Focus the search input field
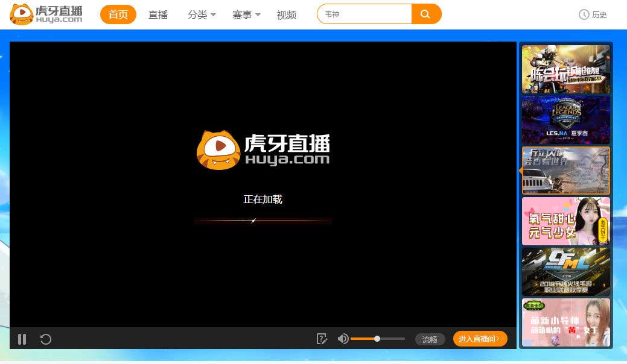 (365, 14)
